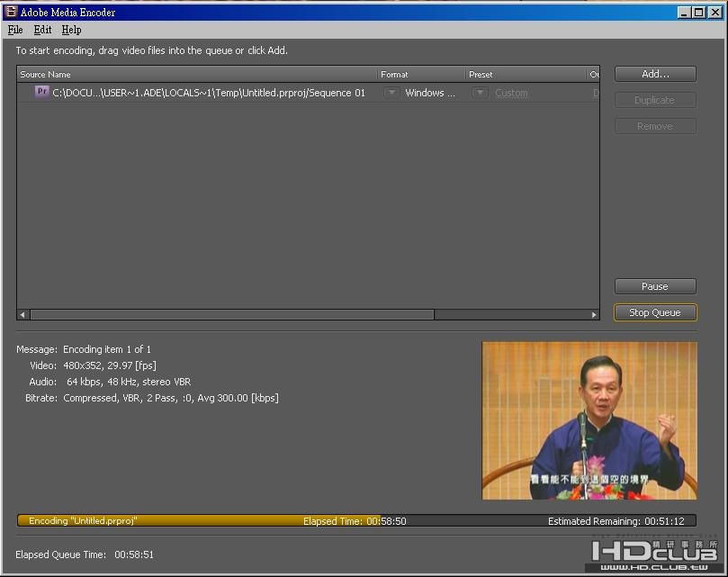728x577 pixels.
Task: Pause the encoding with Pause button
Action: [655, 286]
